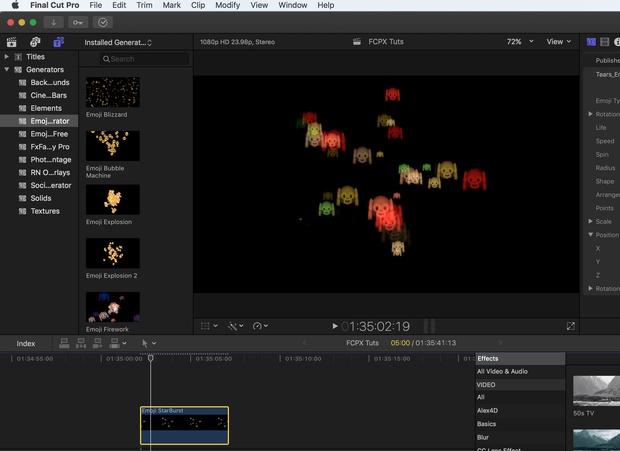Show the Video Inspector icon

pos(591,42)
